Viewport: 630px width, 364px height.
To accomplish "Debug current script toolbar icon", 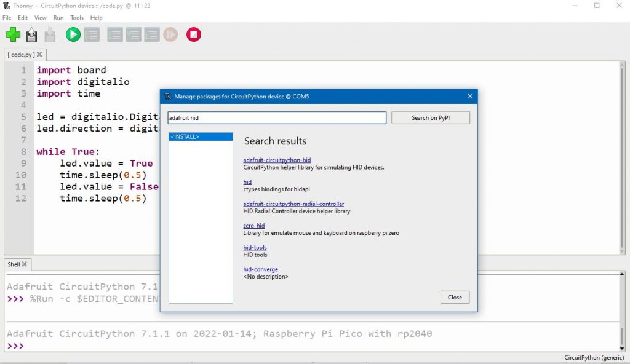I will [x=92, y=35].
